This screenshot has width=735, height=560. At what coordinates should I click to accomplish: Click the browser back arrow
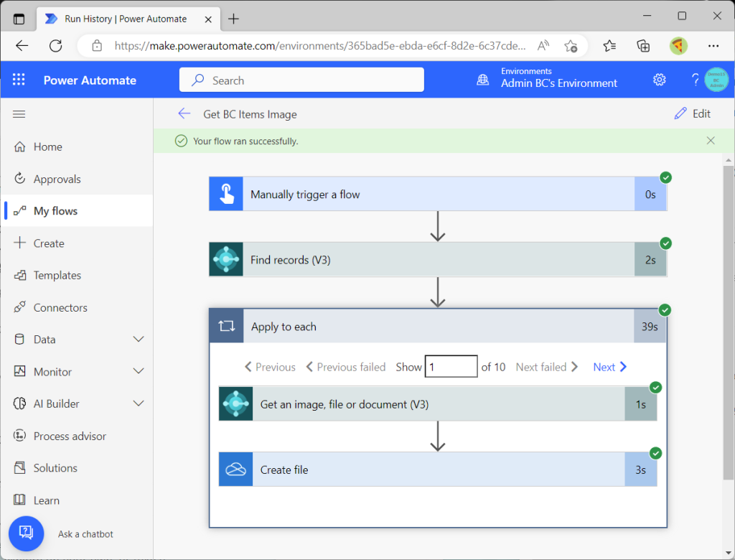(22, 45)
